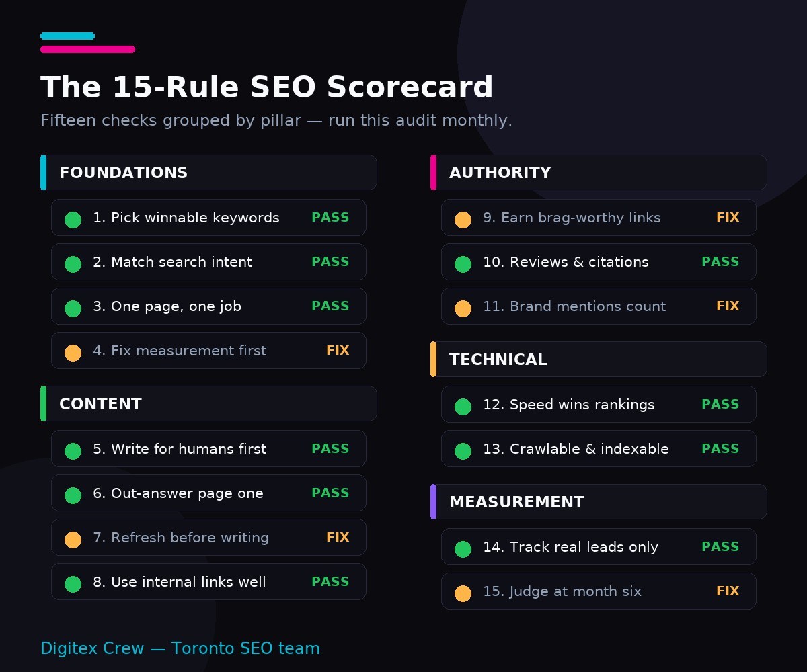Click FIX status for Brand mentions count
This screenshot has width=807, height=672.
(x=728, y=306)
